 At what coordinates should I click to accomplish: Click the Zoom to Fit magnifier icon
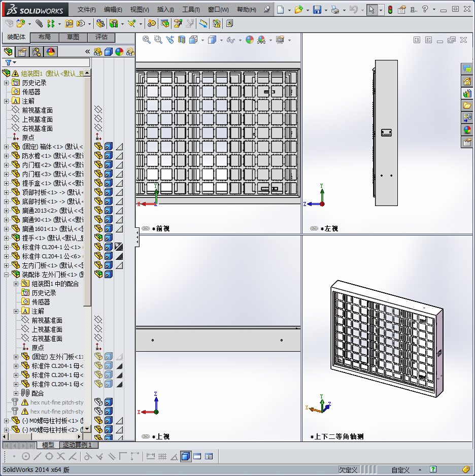point(146,40)
